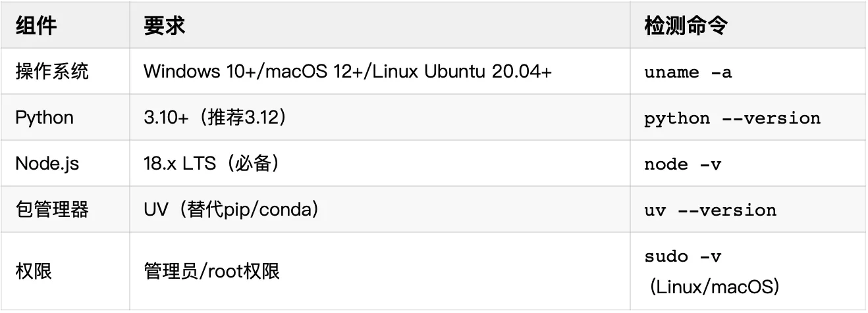Click the Node.js component cell
This screenshot has height=313, width=868.
[47, 164]
